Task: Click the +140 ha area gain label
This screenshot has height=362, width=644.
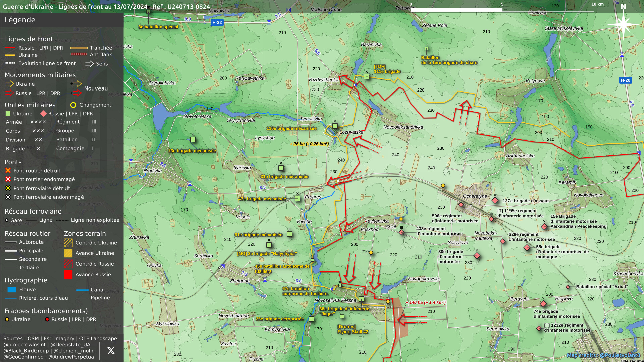Action: pyautogui.click(x=425, y=302)
